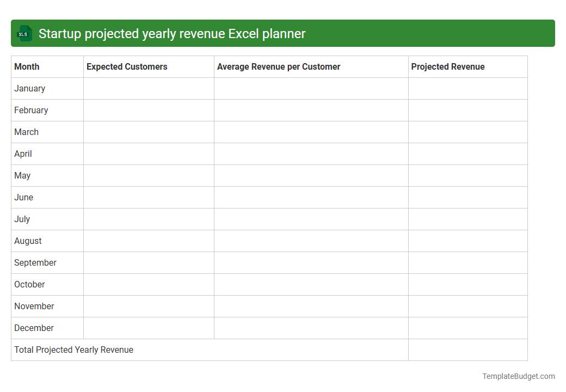The image size is (566, 392).
Task: Click the Expected Customers cell for August
Action: pos(148,241)
